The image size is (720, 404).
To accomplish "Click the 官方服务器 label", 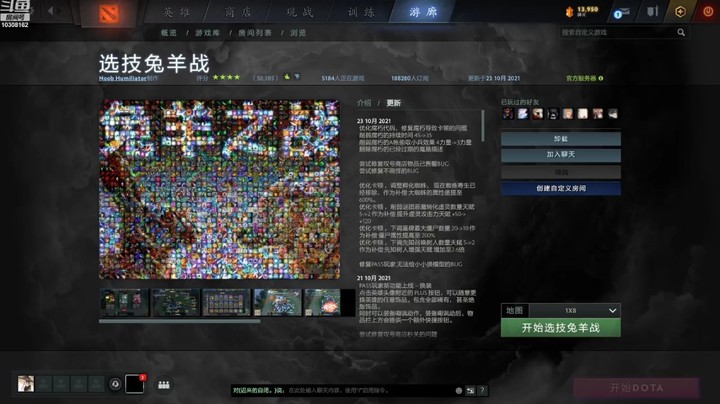I will [x=581, y=79].
